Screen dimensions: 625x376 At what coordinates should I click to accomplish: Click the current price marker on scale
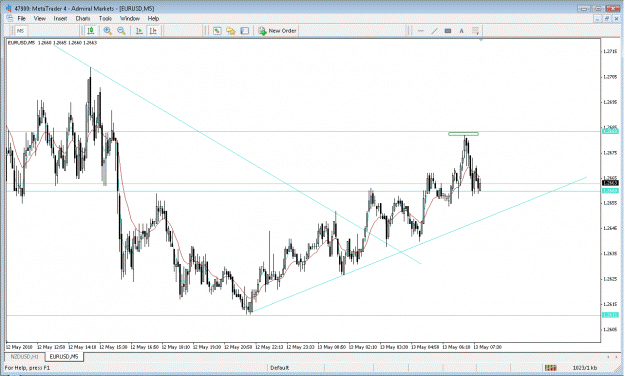click(610, 183)
